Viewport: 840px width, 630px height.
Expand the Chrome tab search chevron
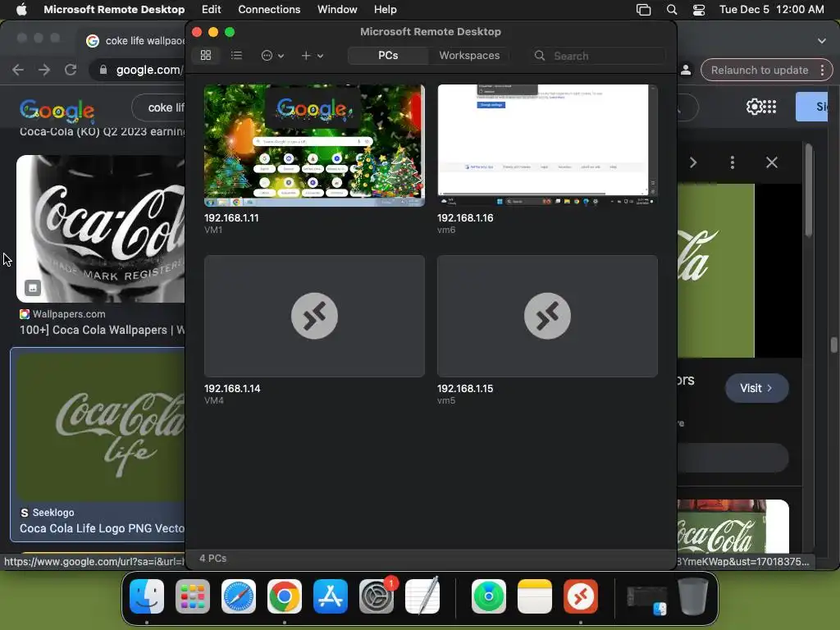coord(822,41)
